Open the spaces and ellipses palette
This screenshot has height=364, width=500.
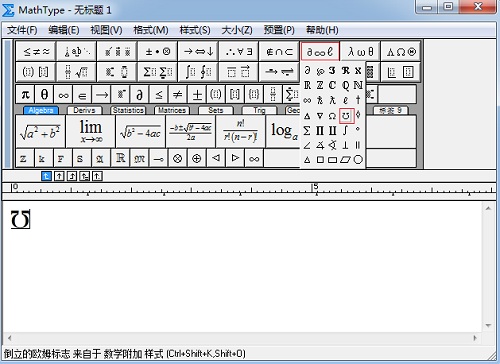point(77,51)
